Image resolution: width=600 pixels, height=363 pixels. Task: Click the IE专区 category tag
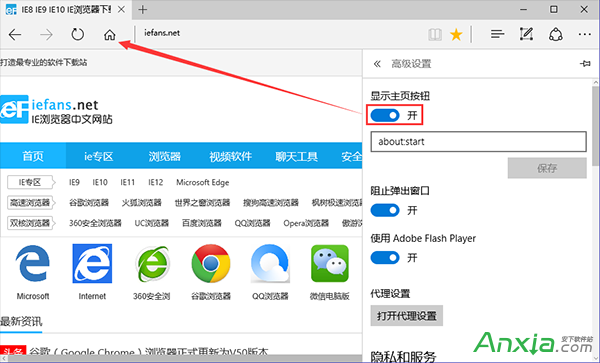(31, 182)
